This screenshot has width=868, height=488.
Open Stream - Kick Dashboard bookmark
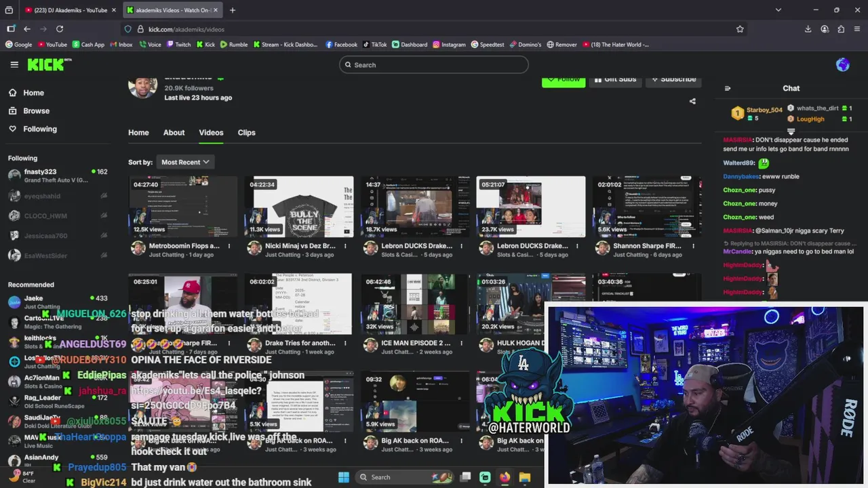click(285, 45)
